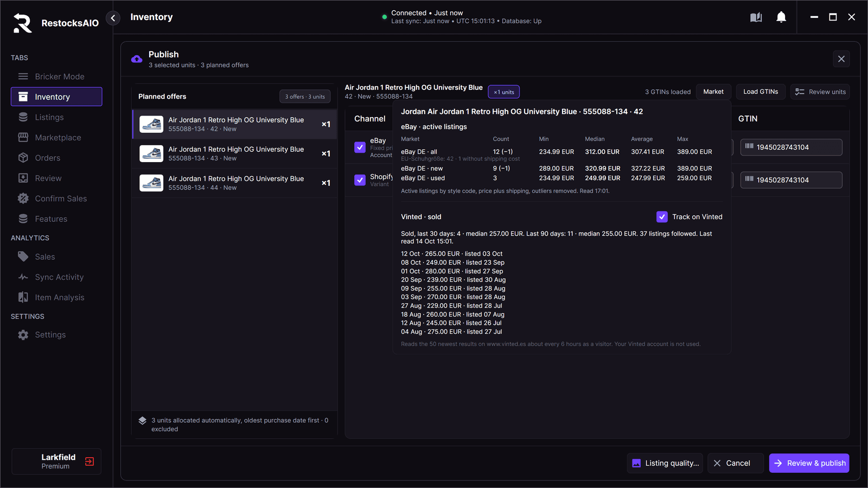Select size 43 planned offer row
Screen dimensions: 868x488
tap(235, 153)
